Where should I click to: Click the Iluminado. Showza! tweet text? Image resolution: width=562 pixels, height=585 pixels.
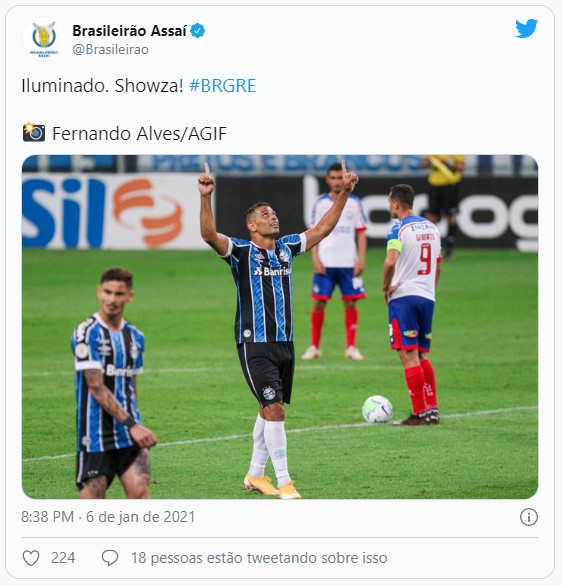102,86
